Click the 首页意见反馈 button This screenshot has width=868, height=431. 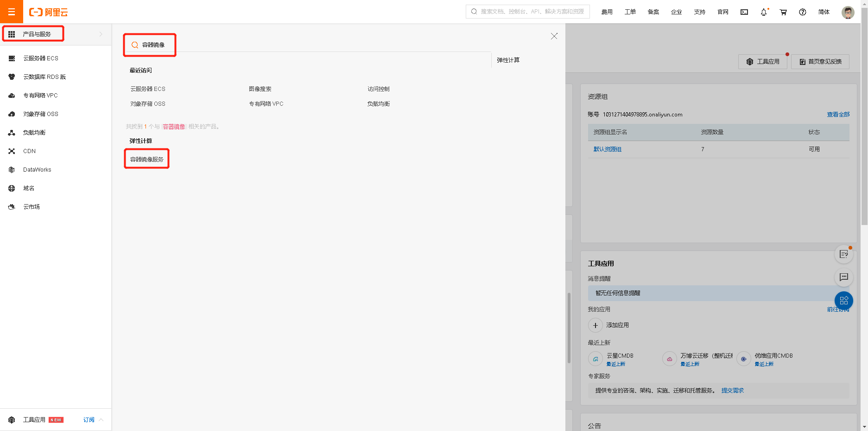click(x=820, y=62)
